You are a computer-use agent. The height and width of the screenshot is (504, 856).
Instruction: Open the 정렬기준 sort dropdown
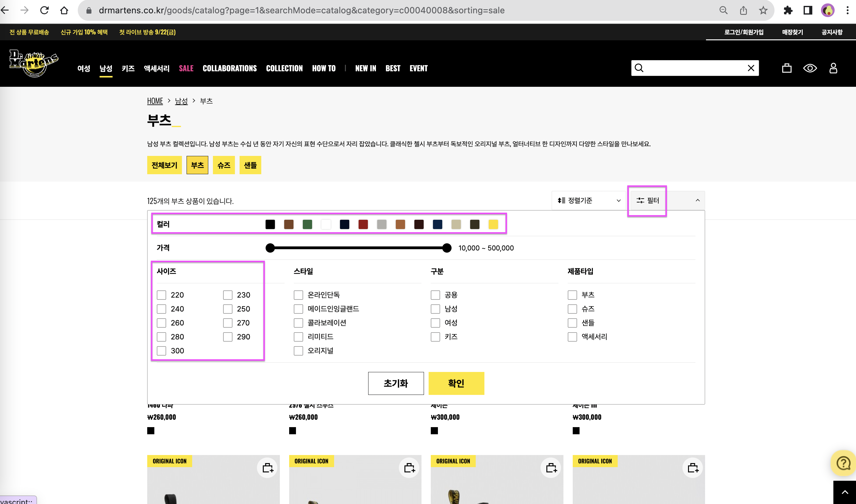(589, 200)
